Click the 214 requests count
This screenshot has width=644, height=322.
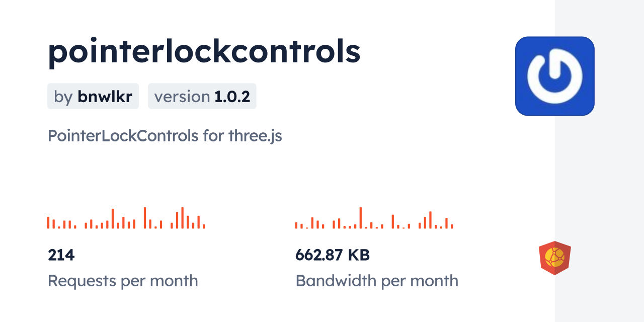[x=61, y=255]
